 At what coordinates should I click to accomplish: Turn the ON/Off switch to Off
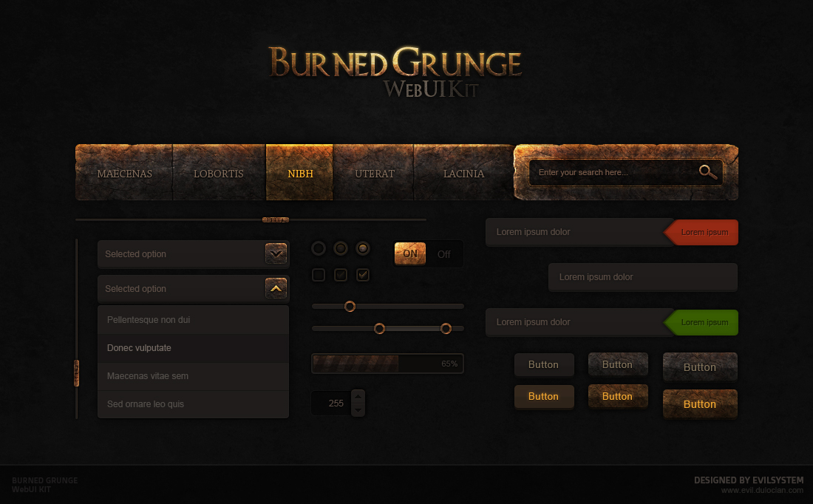(x=443, y=253)
